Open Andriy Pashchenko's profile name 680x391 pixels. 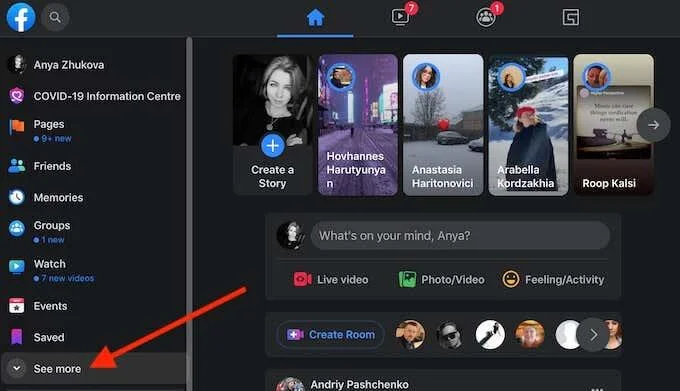click(x=360, y=384)
